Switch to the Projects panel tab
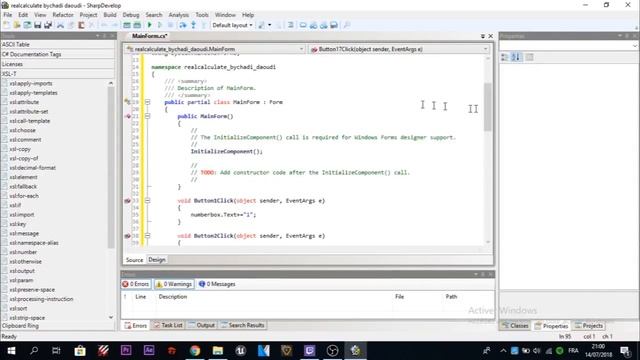This screenshot has height=360, width=640. [x=589, y=326]
